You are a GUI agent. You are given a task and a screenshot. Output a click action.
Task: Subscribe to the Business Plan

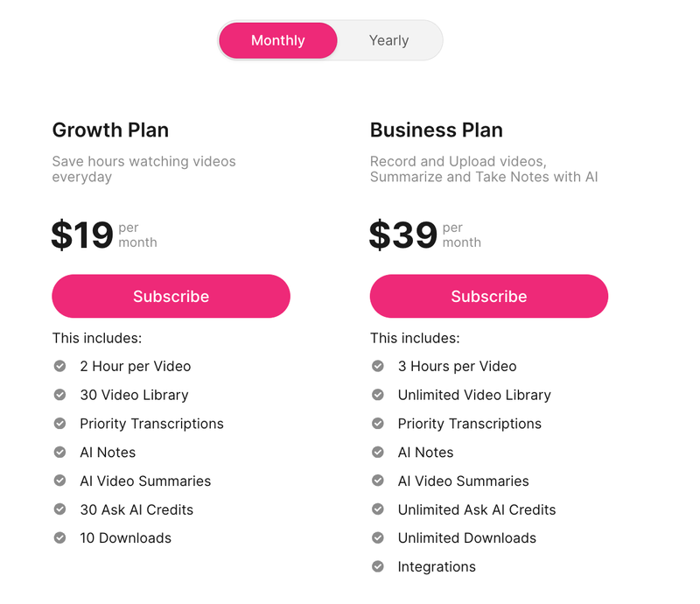(488, 296)
